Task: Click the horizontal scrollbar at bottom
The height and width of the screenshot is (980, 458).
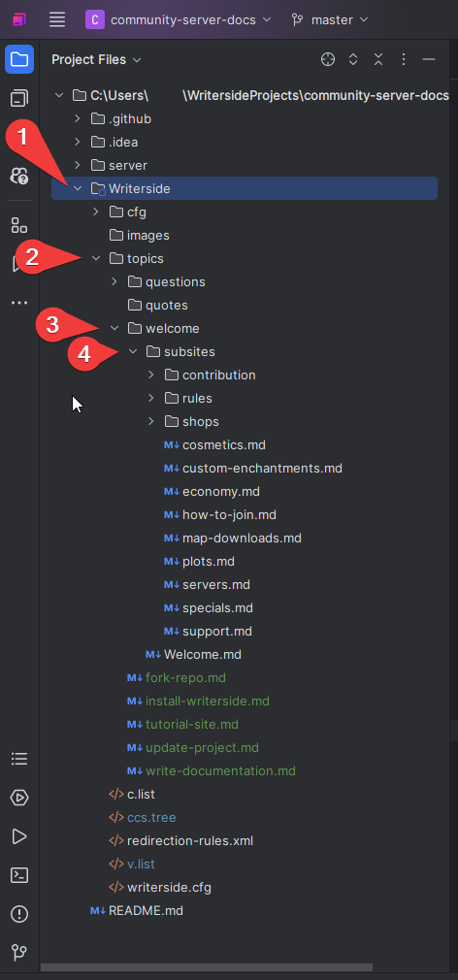Action: coord(206,967)
